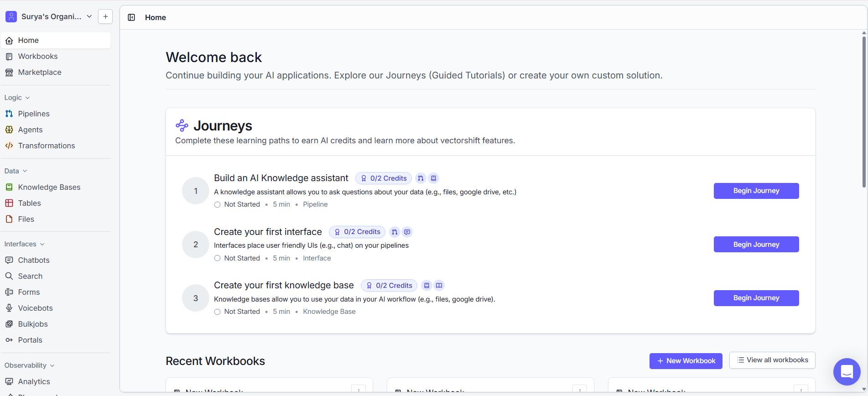Go to Pipelines page

tap(56, 114)
